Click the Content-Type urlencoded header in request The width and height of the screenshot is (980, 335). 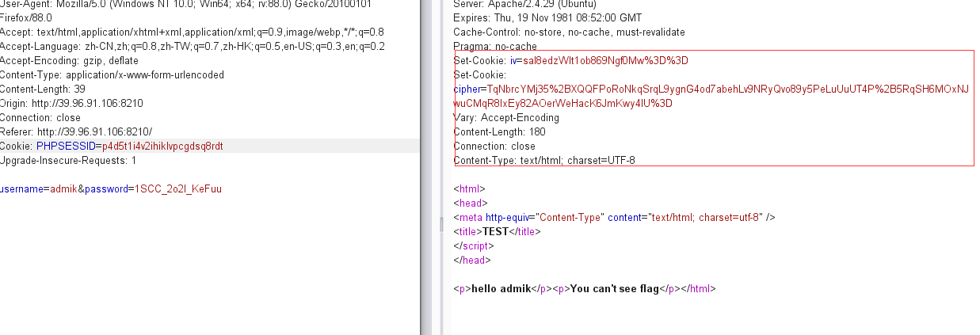pos(112,75)
